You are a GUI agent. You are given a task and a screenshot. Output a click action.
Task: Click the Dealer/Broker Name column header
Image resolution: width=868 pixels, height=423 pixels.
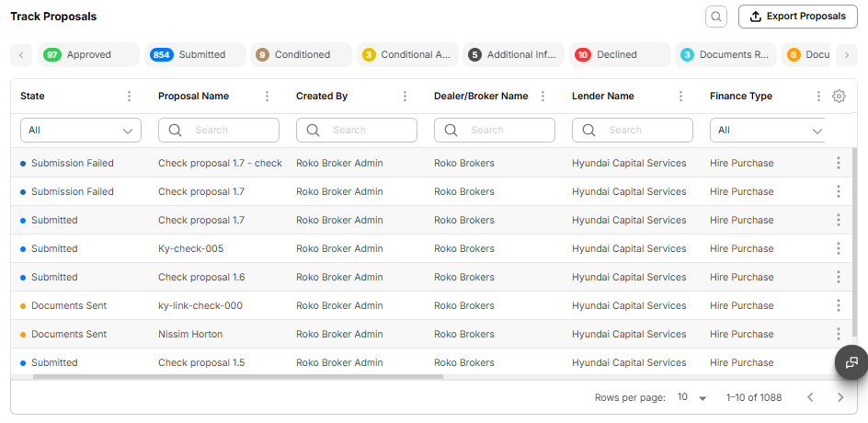pyautogui.click(x=481, y=97)
